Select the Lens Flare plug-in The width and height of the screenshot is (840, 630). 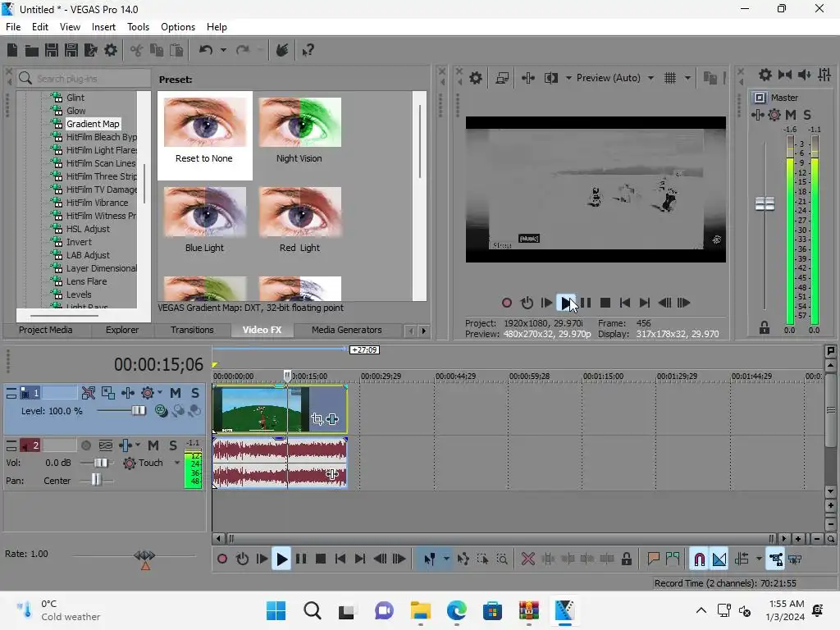pyautogui.click(x=86, y=281)
